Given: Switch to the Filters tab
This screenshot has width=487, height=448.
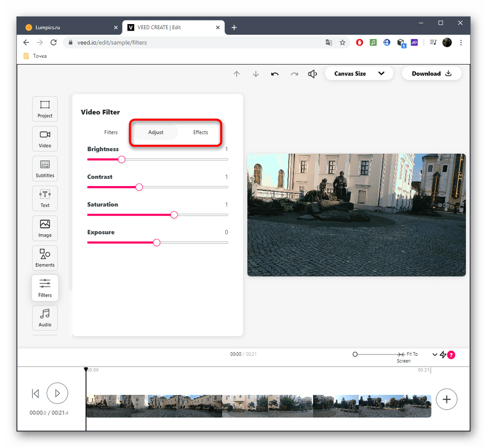Looking at the screenshot, I should (111, 132).
